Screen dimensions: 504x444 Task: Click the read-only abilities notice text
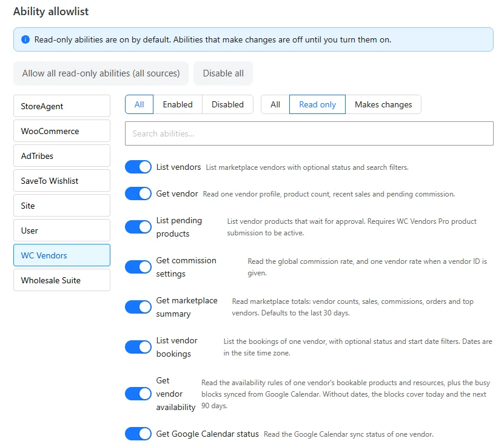click(x=213, y=39)
